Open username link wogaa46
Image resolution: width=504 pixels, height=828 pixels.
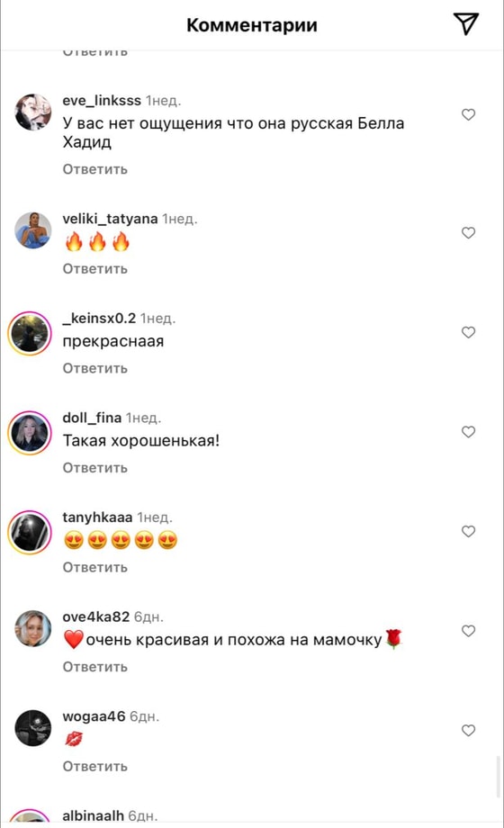pyautogui.click(x=94, y=716)
